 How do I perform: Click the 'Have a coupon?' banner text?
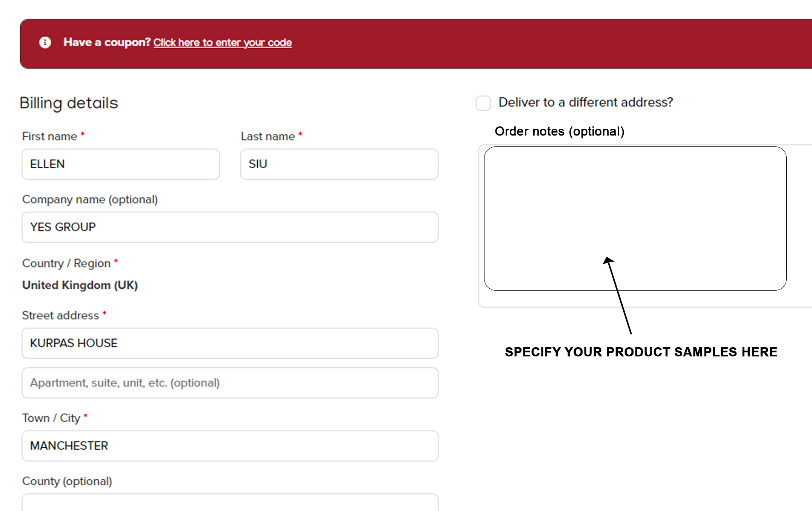(107, 42)
